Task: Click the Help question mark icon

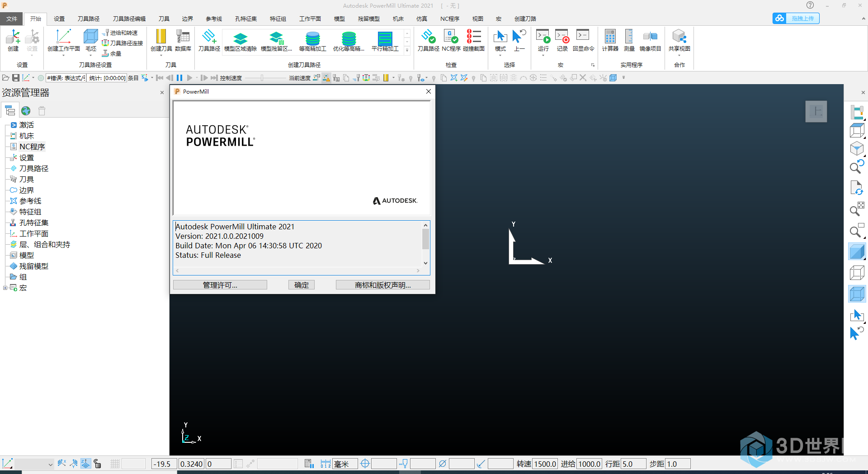Action: tap(810, 5)
